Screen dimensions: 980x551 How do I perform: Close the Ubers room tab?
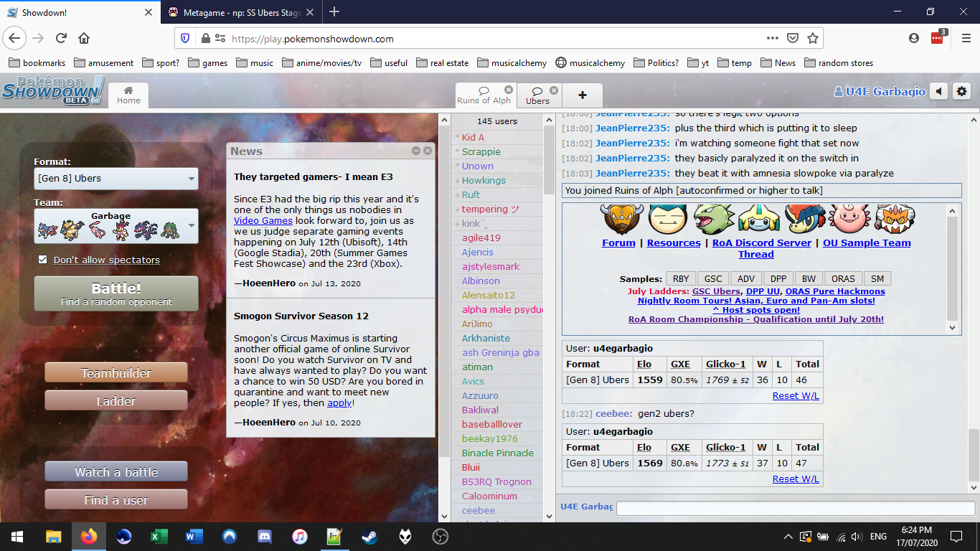[554, 90]
